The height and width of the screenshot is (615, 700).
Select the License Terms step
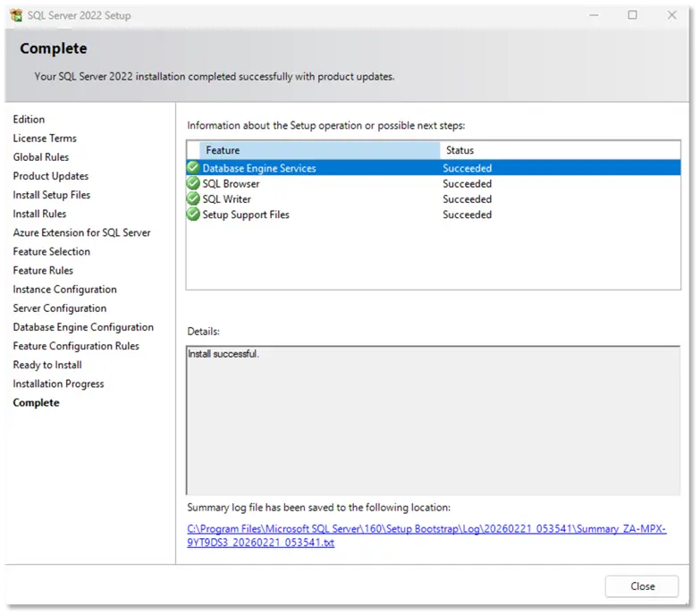pos(45,139)
